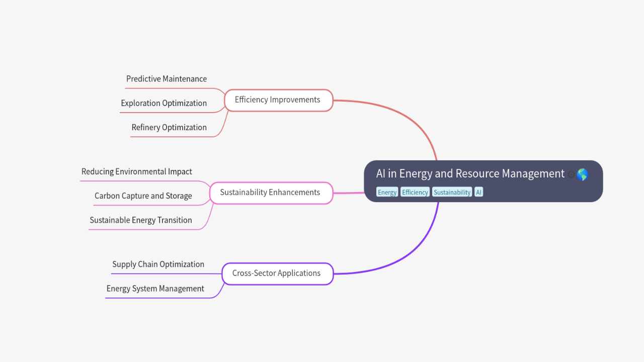Select the Sustainability Enhancements node
Viewport: 644px width, 362px height.
coord(271,193)
